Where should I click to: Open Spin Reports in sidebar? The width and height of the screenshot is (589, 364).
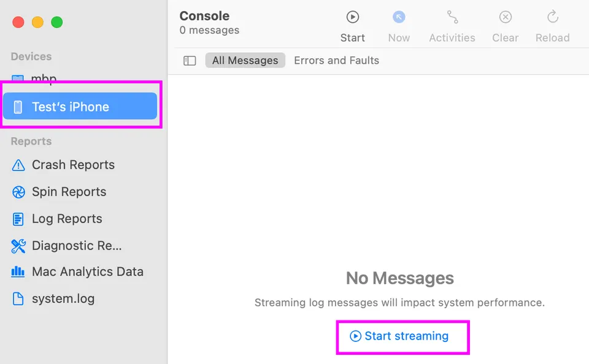69,192
